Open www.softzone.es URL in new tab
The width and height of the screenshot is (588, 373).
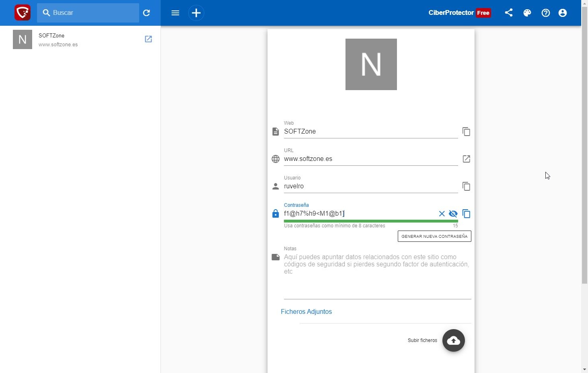[466, 159]
